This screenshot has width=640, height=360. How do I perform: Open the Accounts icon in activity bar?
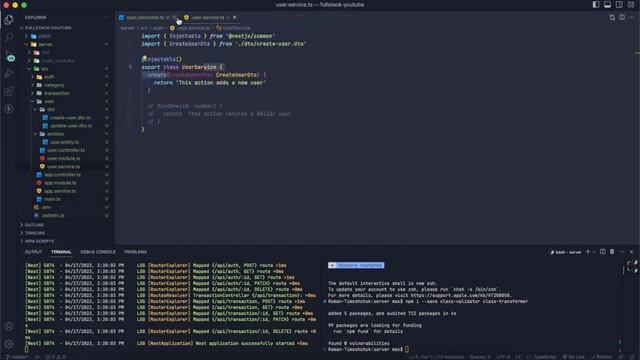[x=9, y=326]
